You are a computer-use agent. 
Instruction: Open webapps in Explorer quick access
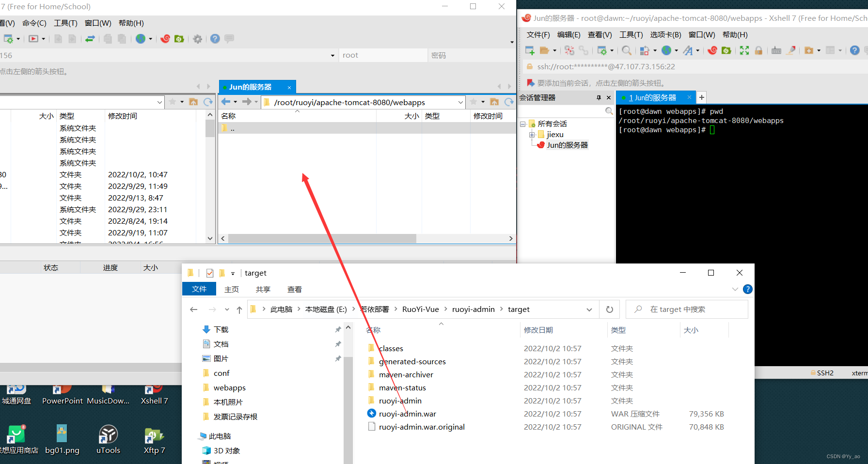[229, 388]
